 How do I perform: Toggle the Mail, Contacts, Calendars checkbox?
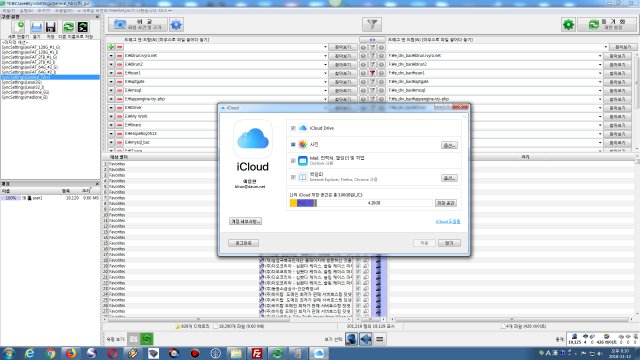click(293, 161)
